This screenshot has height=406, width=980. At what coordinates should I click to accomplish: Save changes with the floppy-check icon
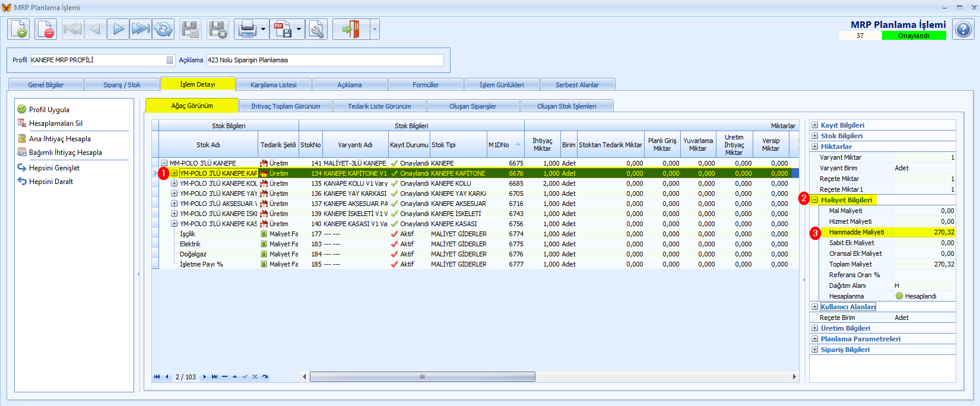tap(191, 28)
